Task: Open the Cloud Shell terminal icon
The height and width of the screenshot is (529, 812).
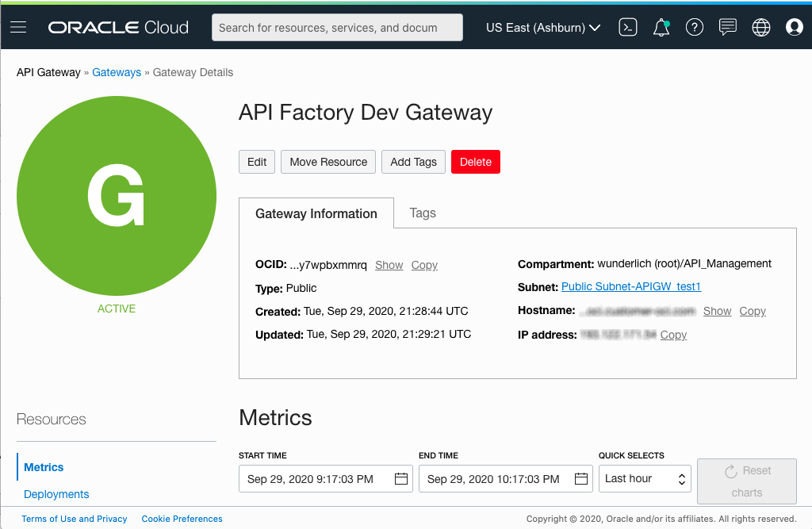Action: tap(627, 27)
